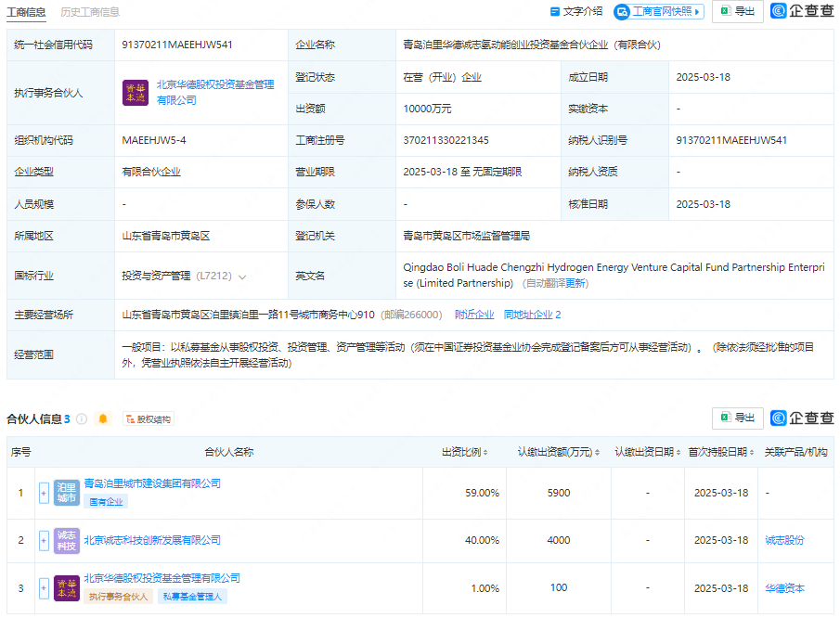Click the 文字介绍 link
The width and height of the screenshot is (840, 618).
point(576,11)
